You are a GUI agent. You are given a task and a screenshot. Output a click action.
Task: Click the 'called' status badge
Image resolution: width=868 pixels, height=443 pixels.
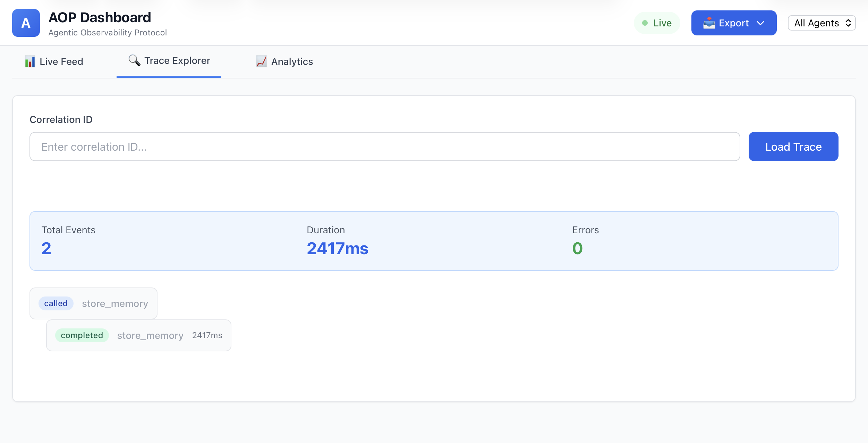(56, 303)
